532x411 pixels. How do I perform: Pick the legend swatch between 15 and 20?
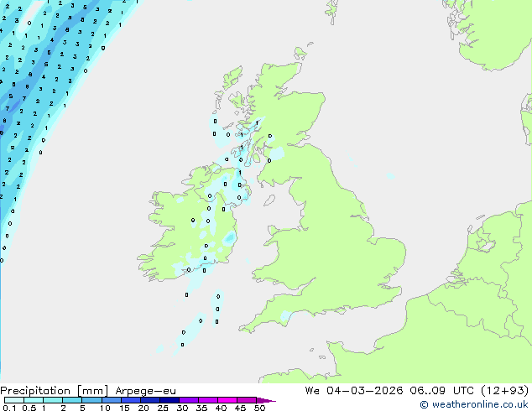coord(130,400)
